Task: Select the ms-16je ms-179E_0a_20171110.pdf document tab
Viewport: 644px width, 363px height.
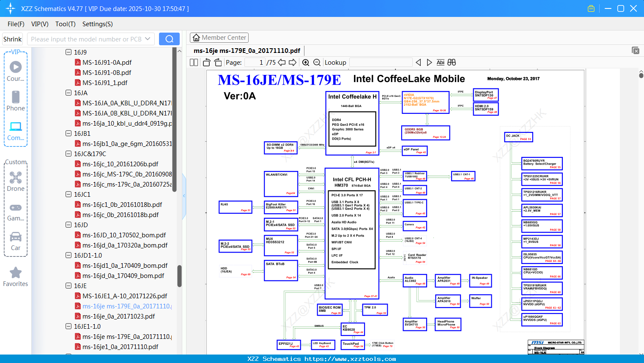Action: [247, 51]
